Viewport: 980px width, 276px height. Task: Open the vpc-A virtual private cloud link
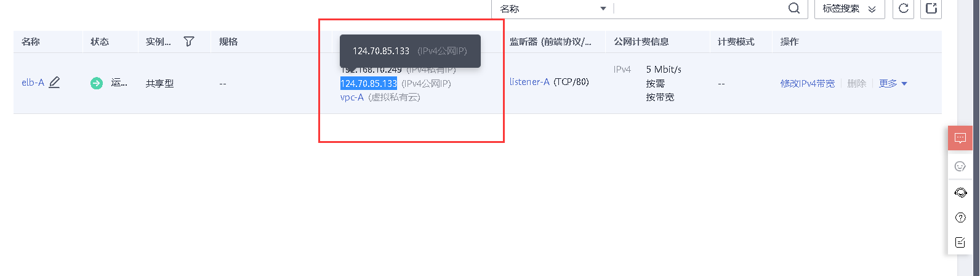352,97
